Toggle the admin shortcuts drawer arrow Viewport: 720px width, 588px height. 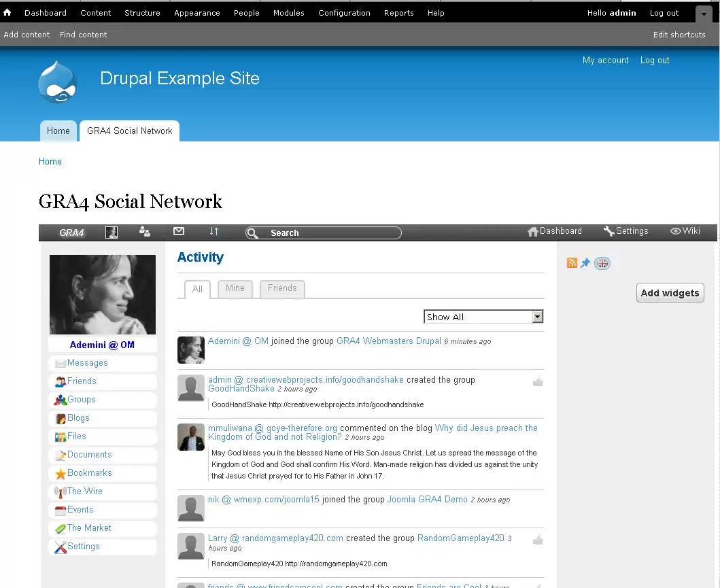click(704, 14)
